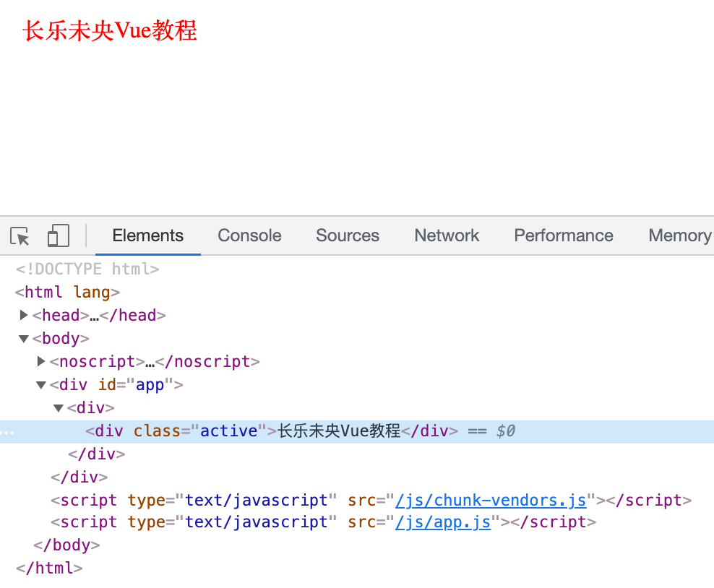Click the "active" class attribute value
This screenshot has width=714, height=588.
click(228, 431)
